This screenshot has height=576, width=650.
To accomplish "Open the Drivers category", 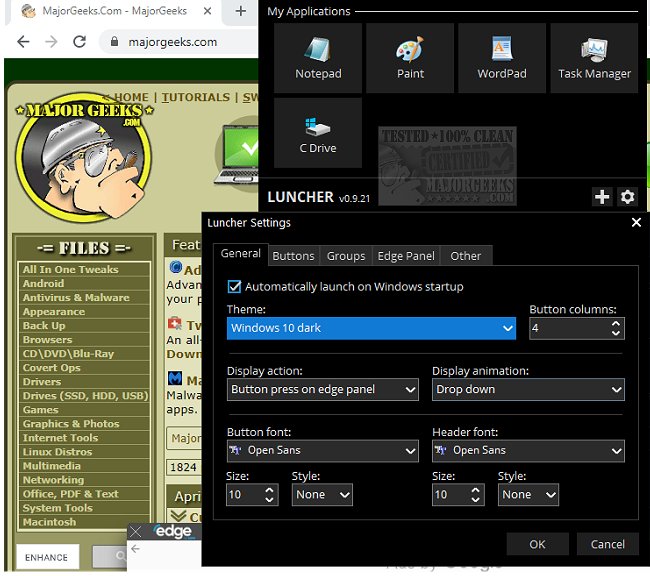I will click(x=84, y=382).
